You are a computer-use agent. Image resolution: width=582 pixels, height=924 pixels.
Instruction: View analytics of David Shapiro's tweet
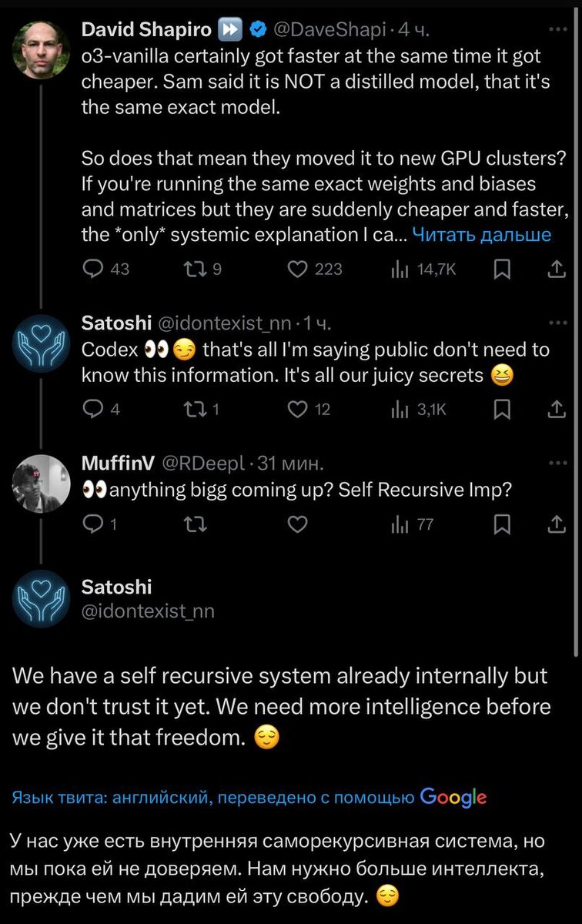point(401,269)
